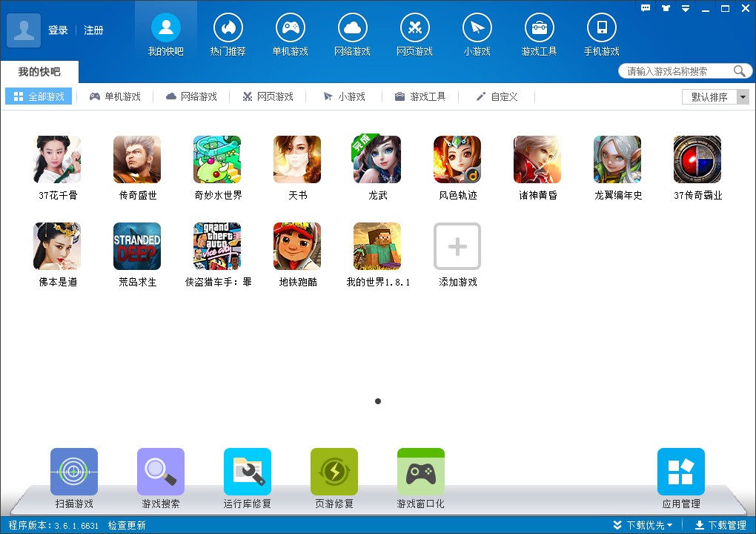Image resolution: width=756 pixels, height=534 pixels.
Task: Click the 登录 login link
Action: (x=58, y=30)
